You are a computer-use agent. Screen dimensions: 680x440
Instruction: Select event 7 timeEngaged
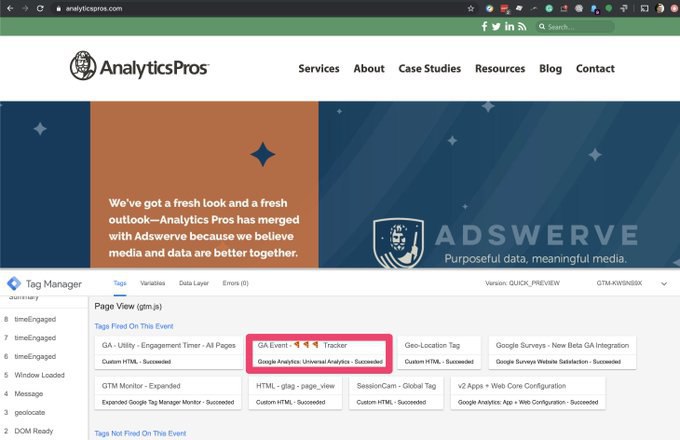pos(35,338)
